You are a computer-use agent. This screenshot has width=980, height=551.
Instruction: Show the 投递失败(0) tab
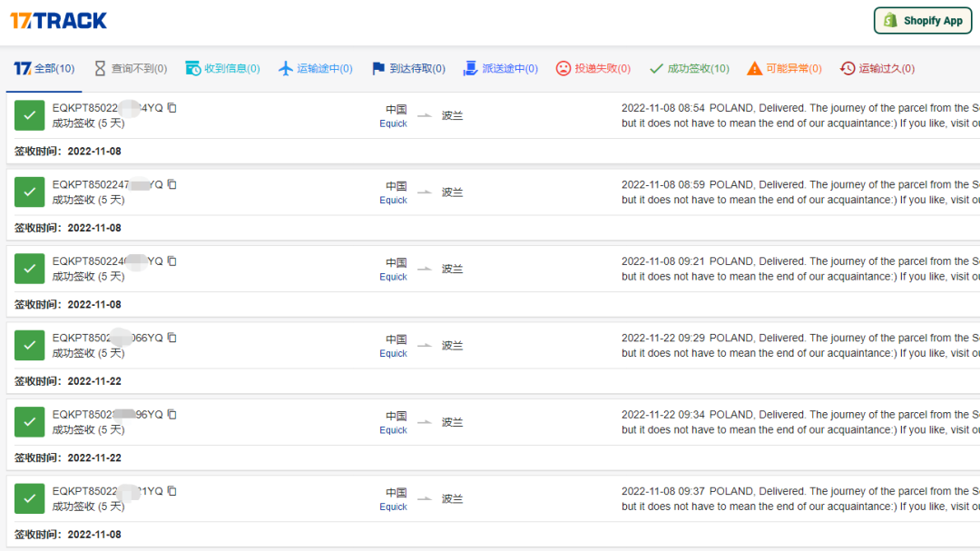pos(593,68)
